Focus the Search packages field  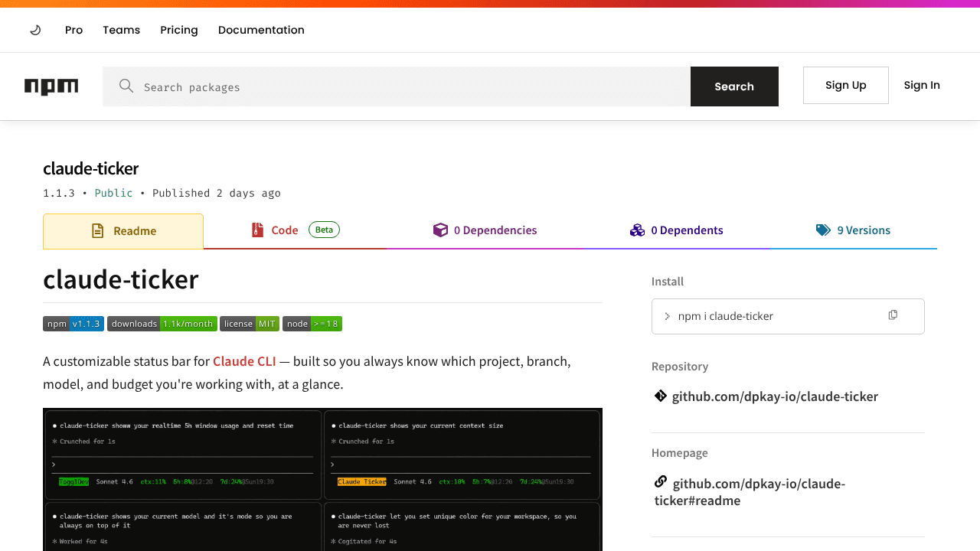[397, 86]
